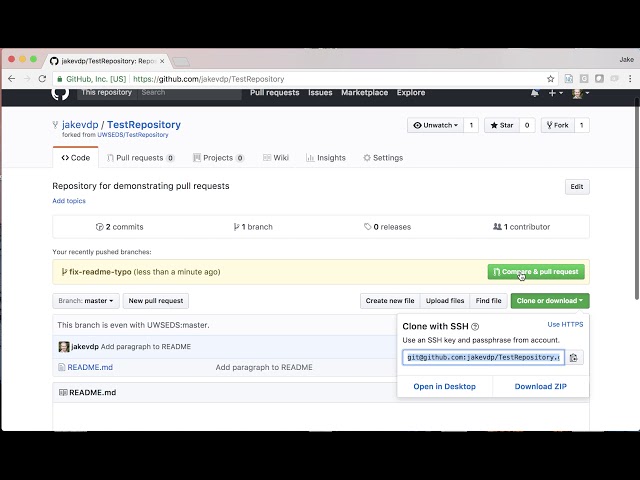Click Compare & pull request button
The width and height of the screenshot is (640, 480).
tap(536, 272)
